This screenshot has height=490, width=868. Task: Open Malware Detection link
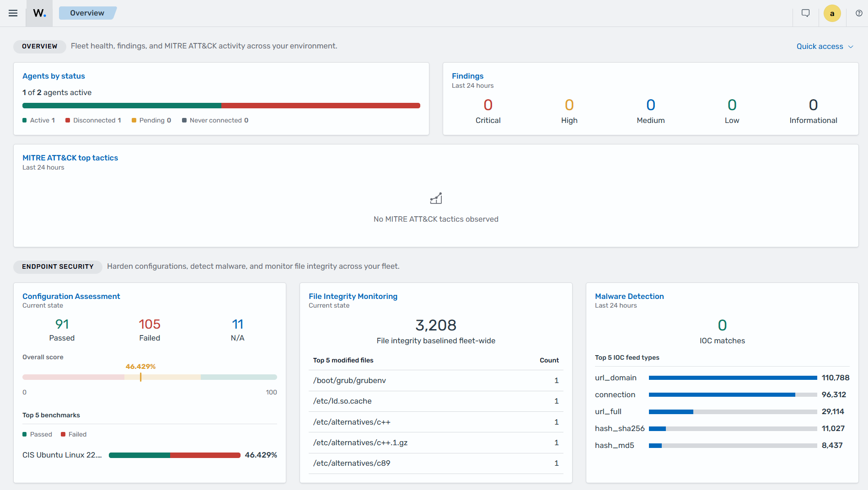tap(629, 296)
